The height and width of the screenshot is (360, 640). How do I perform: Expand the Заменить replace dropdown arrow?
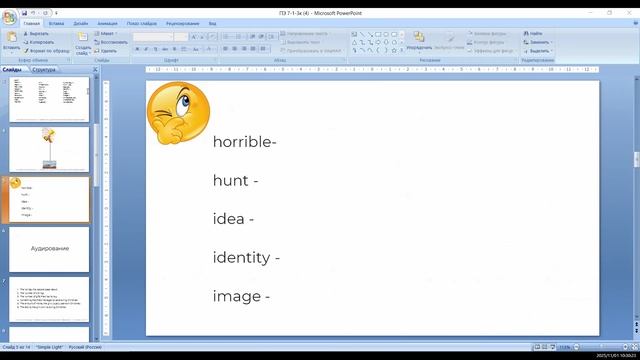[x=551, y=42]
